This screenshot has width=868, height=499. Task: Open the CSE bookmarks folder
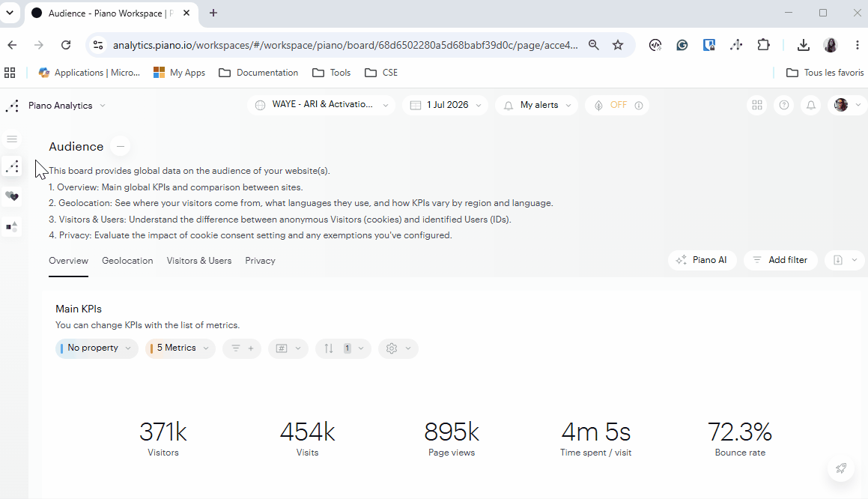pyautogui.click(x=381, y=73)
